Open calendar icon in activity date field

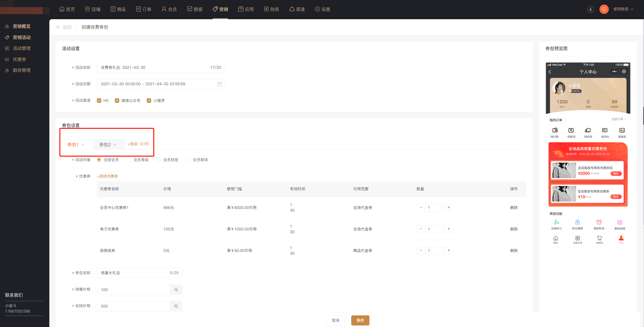(219, 84)
